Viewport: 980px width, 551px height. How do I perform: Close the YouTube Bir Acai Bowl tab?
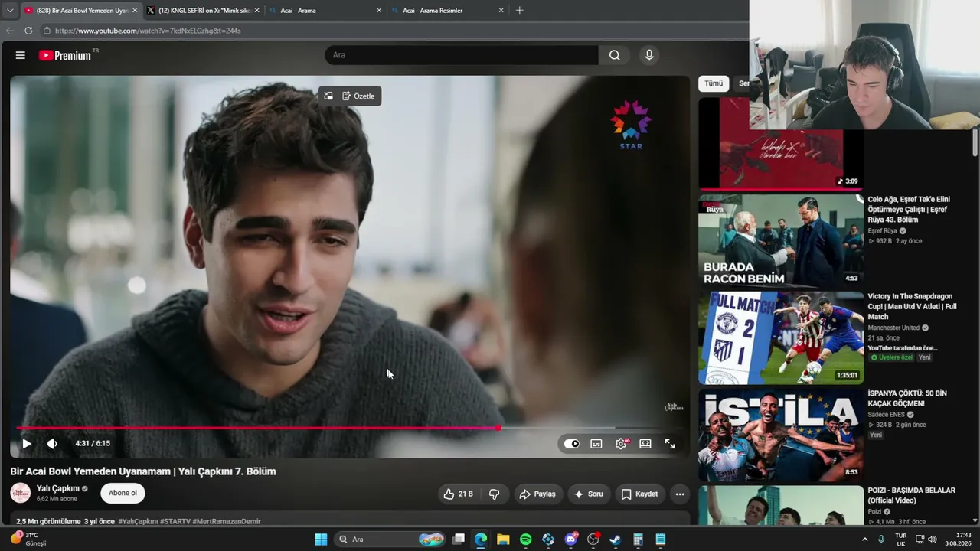(135, 11)
